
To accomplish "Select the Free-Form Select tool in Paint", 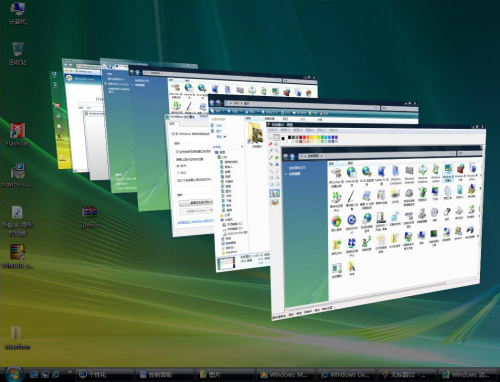I will point(270,137).
